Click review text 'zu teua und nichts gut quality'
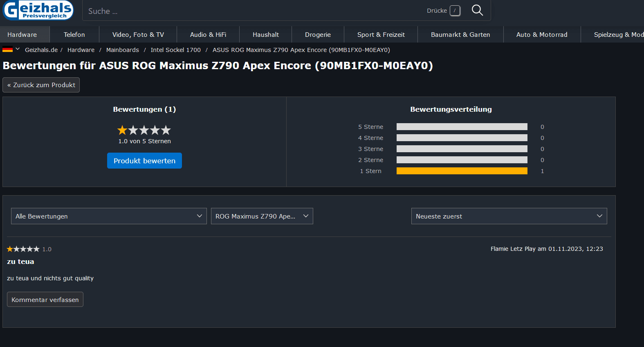 [50, 278]
